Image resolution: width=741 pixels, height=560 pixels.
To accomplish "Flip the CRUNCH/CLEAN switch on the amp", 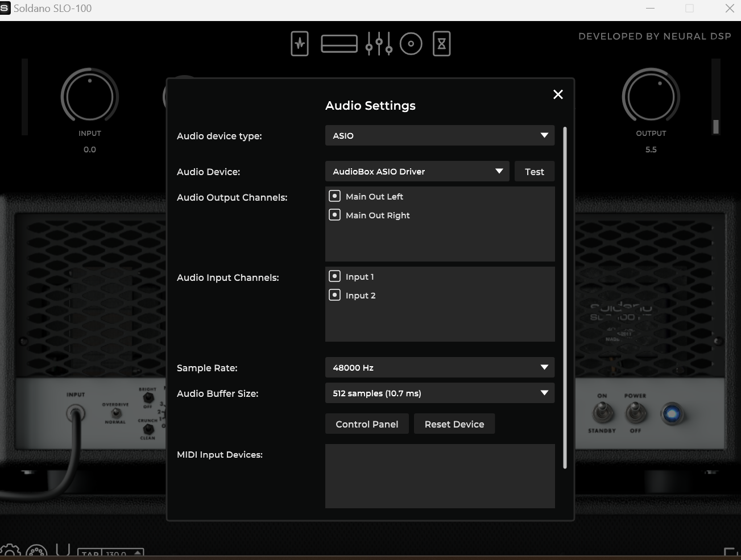I will [148, 429].
